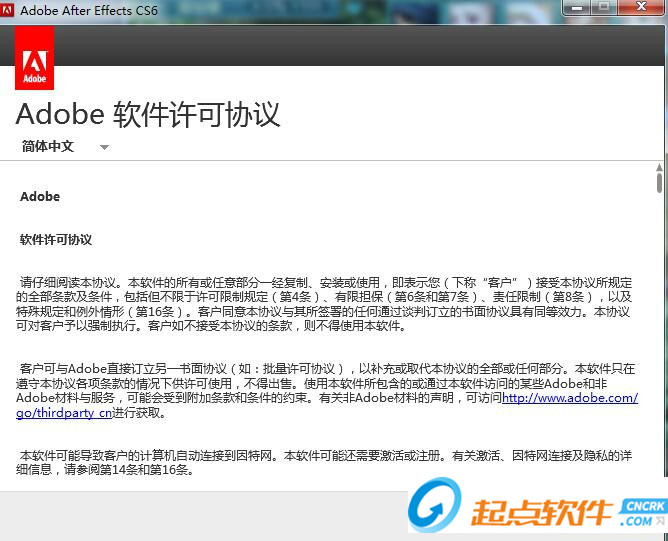Open the 简体中文 language dropdown
The width and height of the screenshot is (668, 541).
(65, 147)
